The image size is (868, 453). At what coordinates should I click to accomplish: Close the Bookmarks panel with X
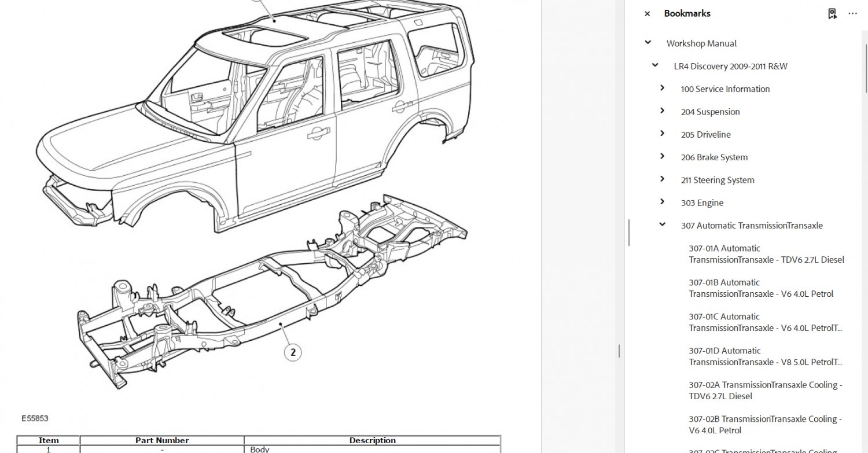tap(647, 14)
